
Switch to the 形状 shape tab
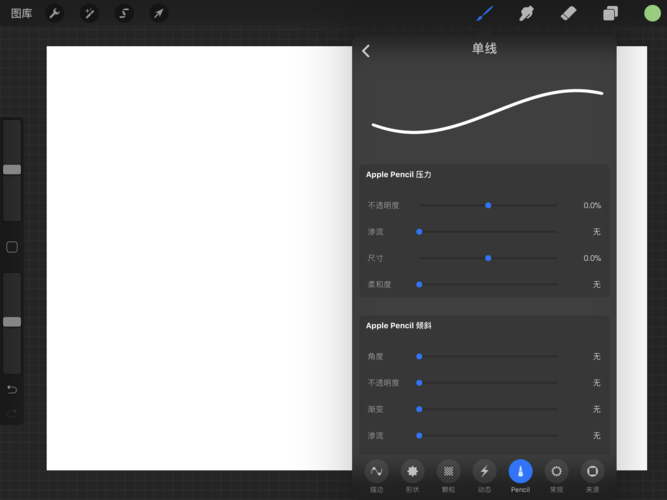[412, 477]
